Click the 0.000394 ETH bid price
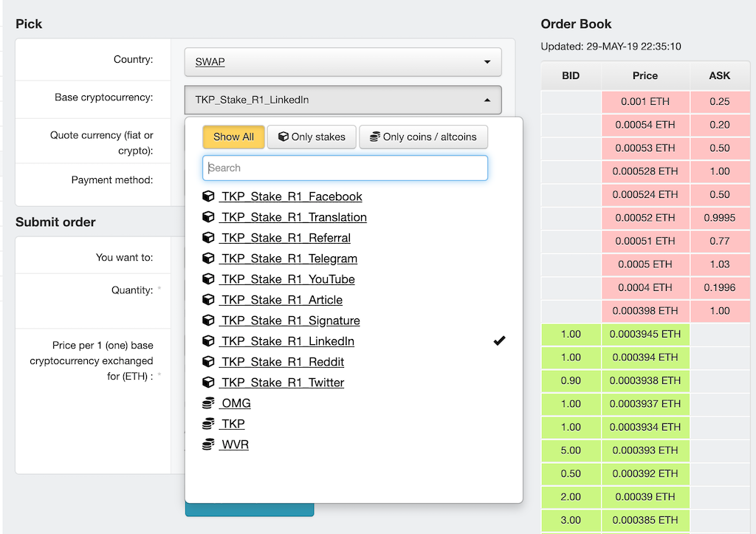This screenshot has height=534, width=756. click(645, 357)
